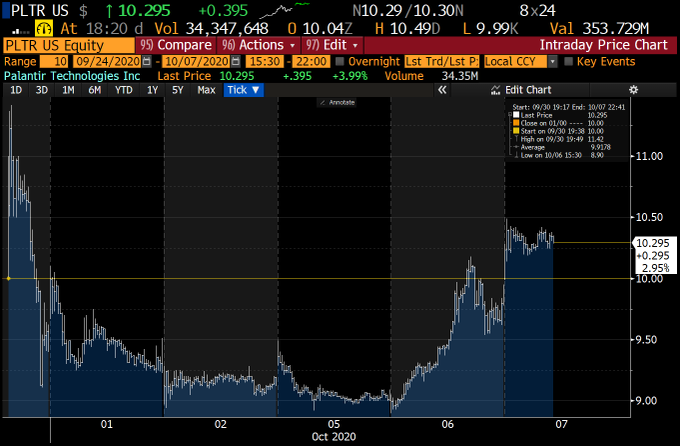Open the Tick interval dropdown
Viewport: 680px width, 446px height.
(243, 90)
